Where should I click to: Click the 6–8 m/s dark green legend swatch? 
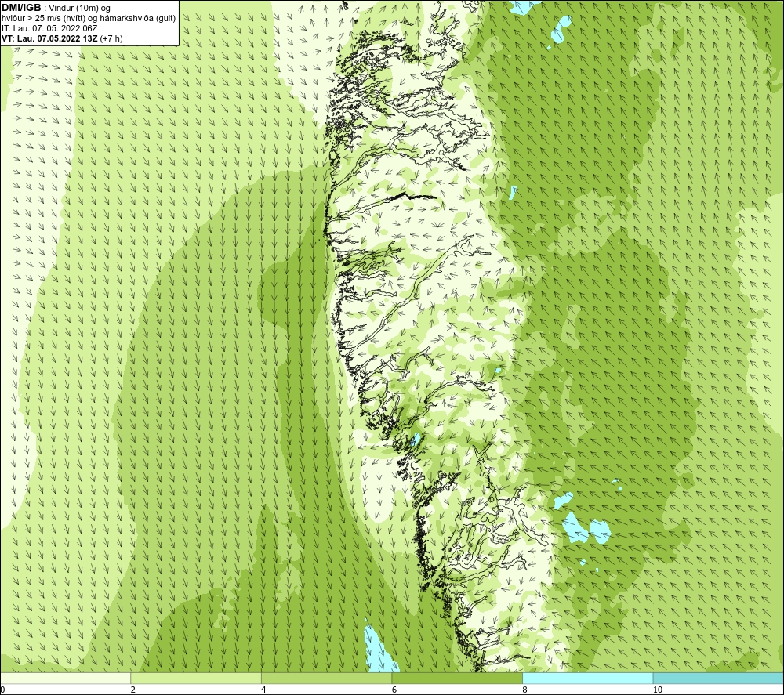coord(457,678)
